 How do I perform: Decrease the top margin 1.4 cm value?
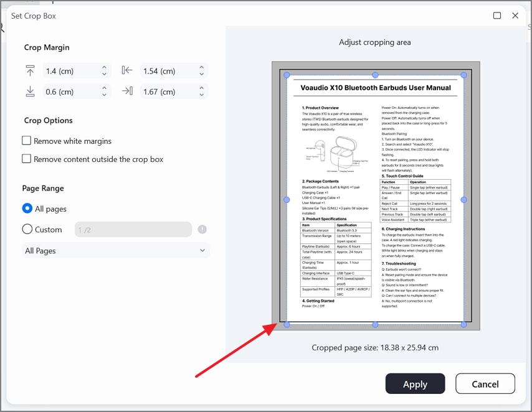coord(104,74)
